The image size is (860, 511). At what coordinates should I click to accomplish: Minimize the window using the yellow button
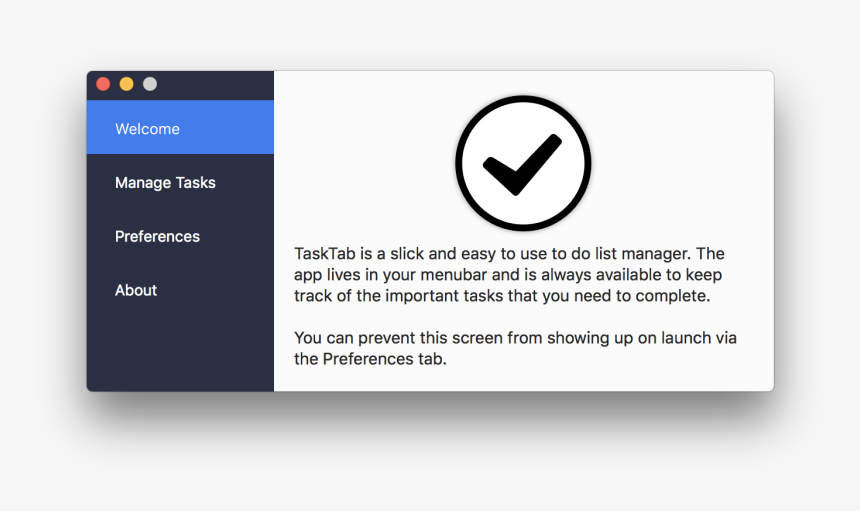coord(126,84)
